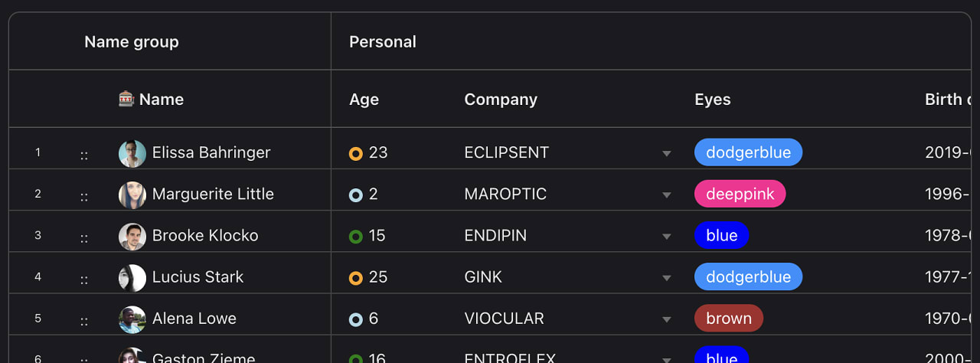The width and height of the screenshot is (980, 363).
Task: Select drag handle on Brooke Klocko row
Action: 84,238
